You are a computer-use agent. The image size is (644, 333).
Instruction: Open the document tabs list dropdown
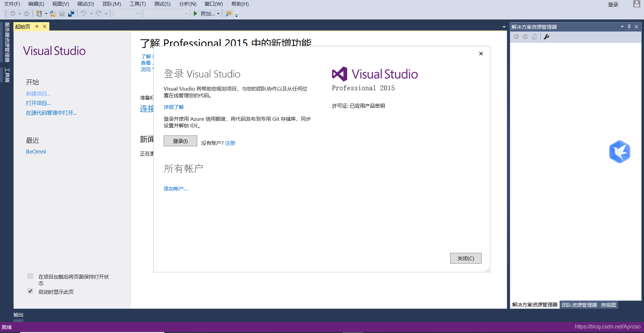tap(504, 27)
